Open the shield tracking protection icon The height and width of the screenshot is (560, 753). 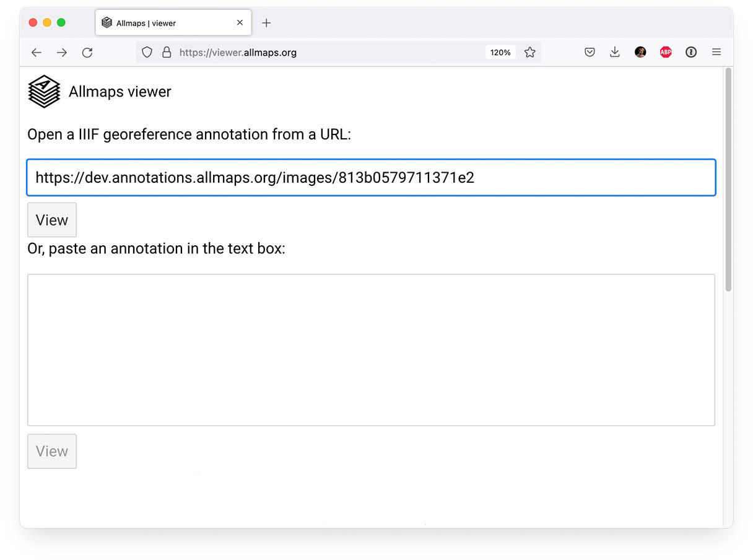[147, 53]
